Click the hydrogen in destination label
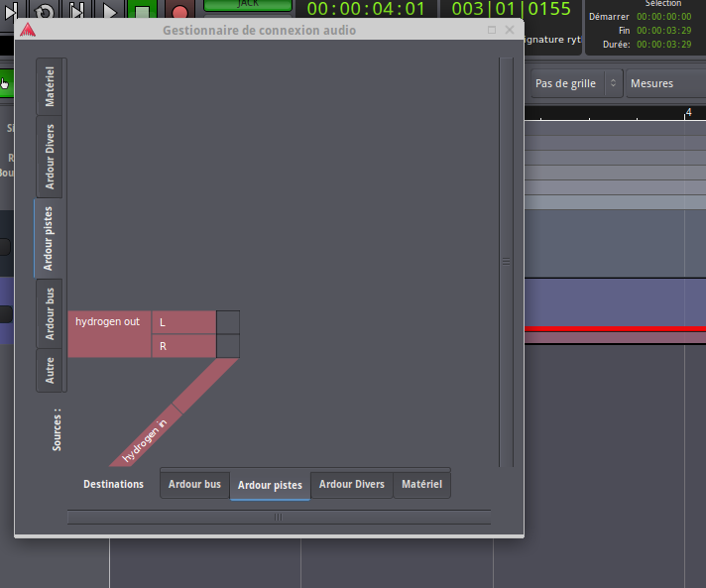The width and height of the screenshot is (706, 588). 145,441
